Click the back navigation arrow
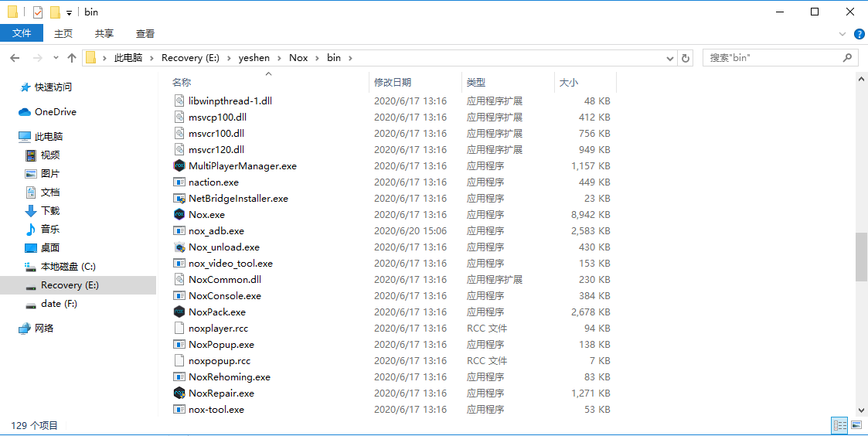This screenshot has height=436, width=868. point(15,58)
